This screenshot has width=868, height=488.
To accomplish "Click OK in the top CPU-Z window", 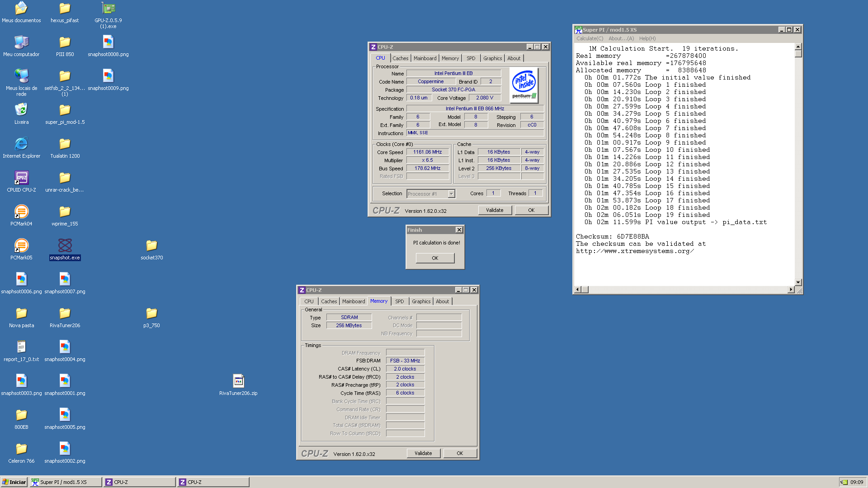I will 531,210.
